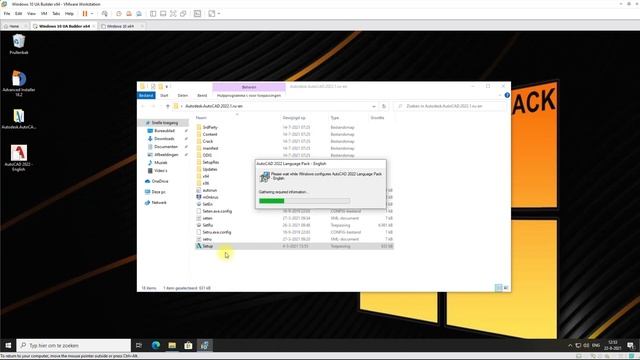This screenshot has height=360, width=640.
Task: Open the stretch guest dropdown arrow
Action: [219, 13]
